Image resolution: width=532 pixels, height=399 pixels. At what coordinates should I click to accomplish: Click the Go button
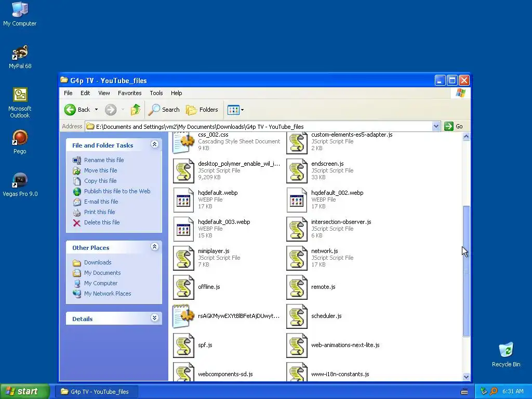tap(454, 126)
